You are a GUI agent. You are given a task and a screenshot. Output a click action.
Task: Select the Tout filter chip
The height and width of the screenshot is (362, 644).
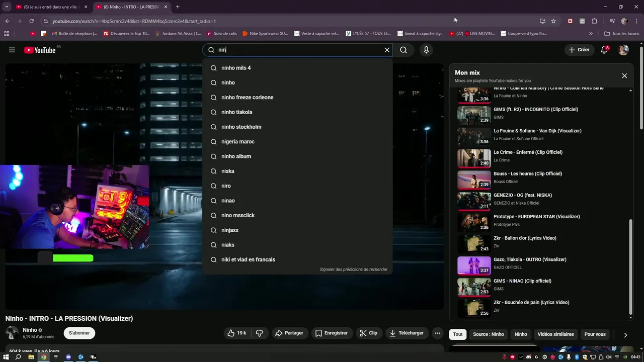458,334
